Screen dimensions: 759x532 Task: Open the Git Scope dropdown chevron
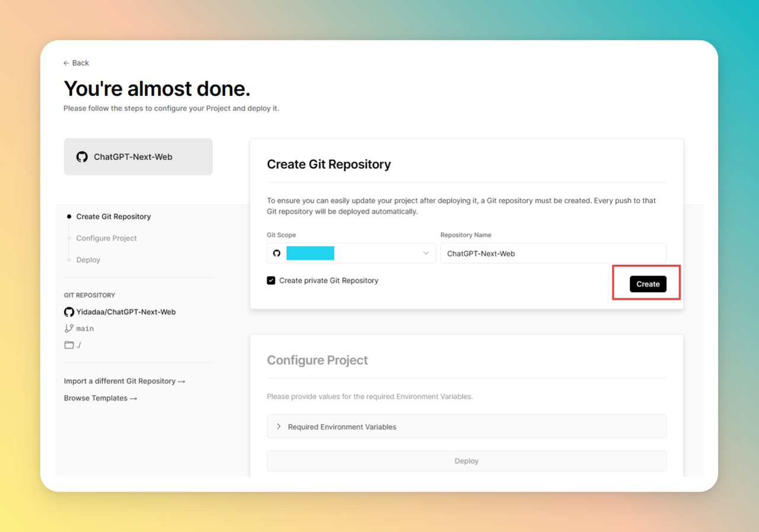coord(426,254)
